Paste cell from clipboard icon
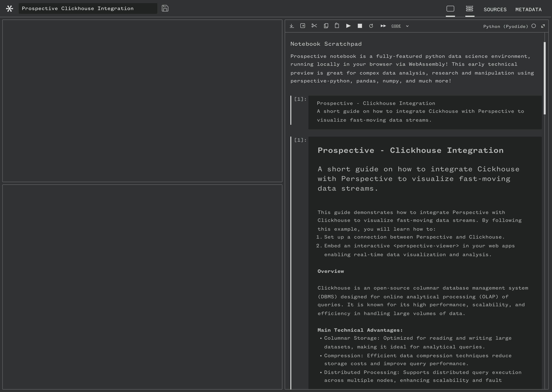Screen dimensions: 552x392 (337, 25)
